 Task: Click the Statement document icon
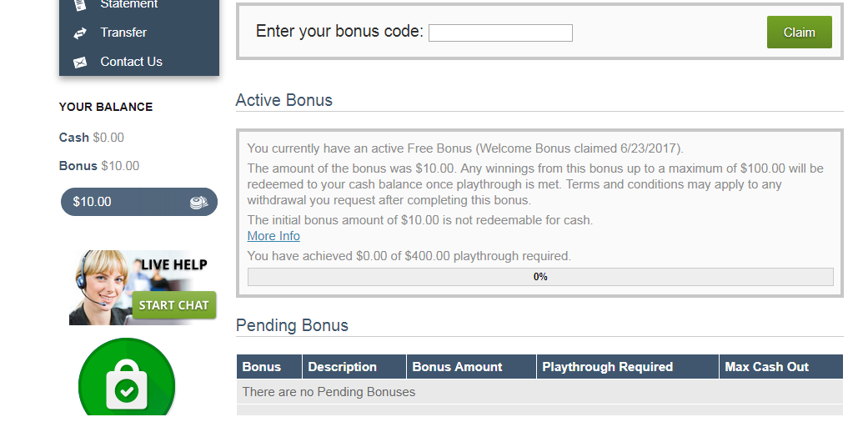[x=80, y=4]
